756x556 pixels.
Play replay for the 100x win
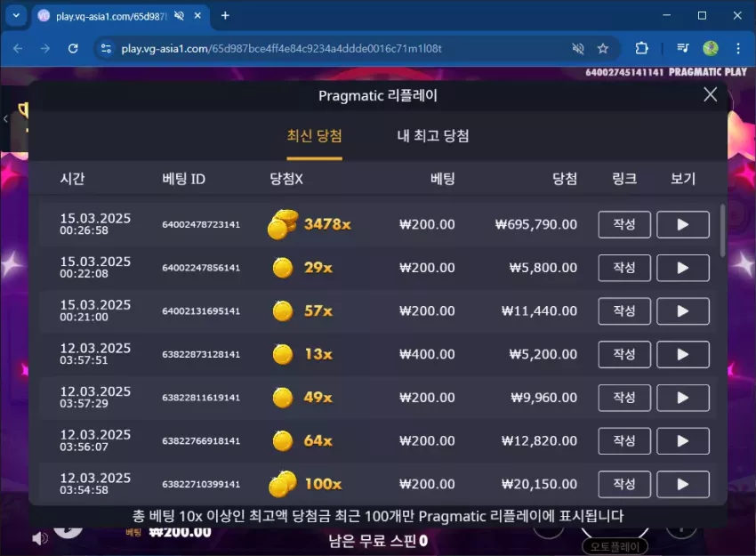(x=683, y=484)
